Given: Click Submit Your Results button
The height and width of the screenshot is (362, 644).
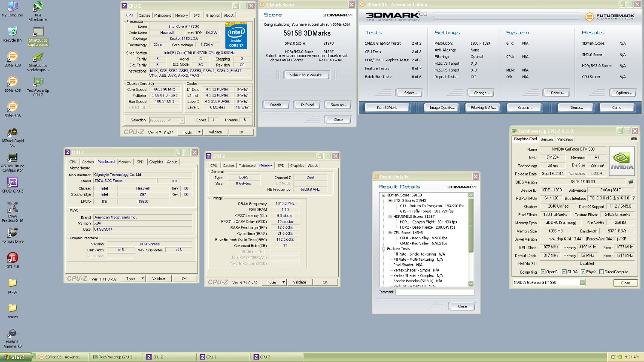Looking at the screenshot, I should pyautogui.click(x=307, y=75).
